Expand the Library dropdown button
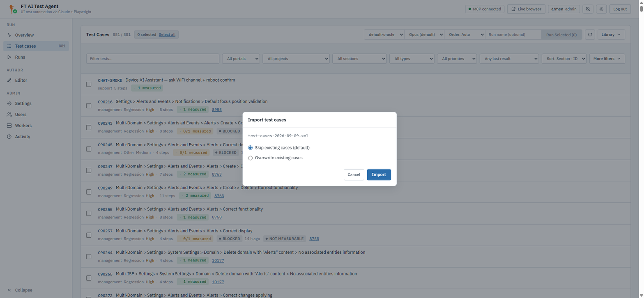Screen dimensions: 644x298 pyautogui.click(x=611, y=34)
